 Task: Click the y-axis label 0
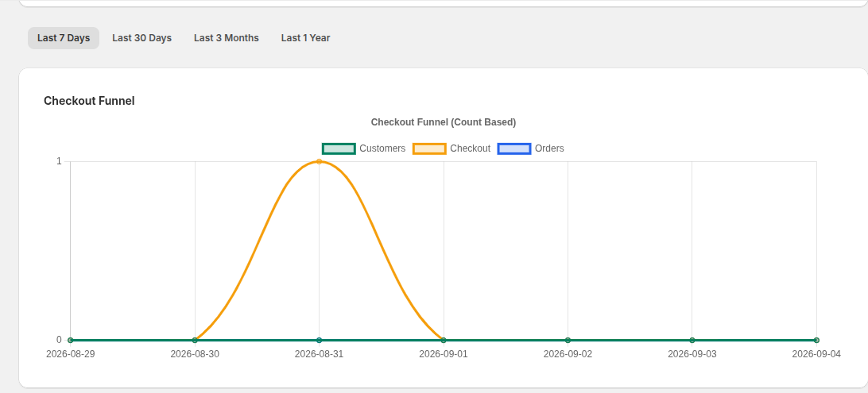click(59, 340)
